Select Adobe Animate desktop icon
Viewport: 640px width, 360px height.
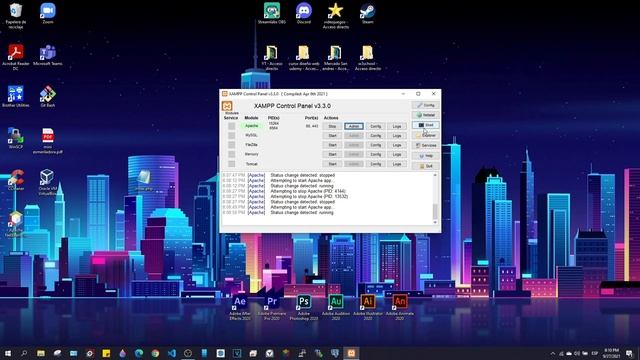point(400,307)
